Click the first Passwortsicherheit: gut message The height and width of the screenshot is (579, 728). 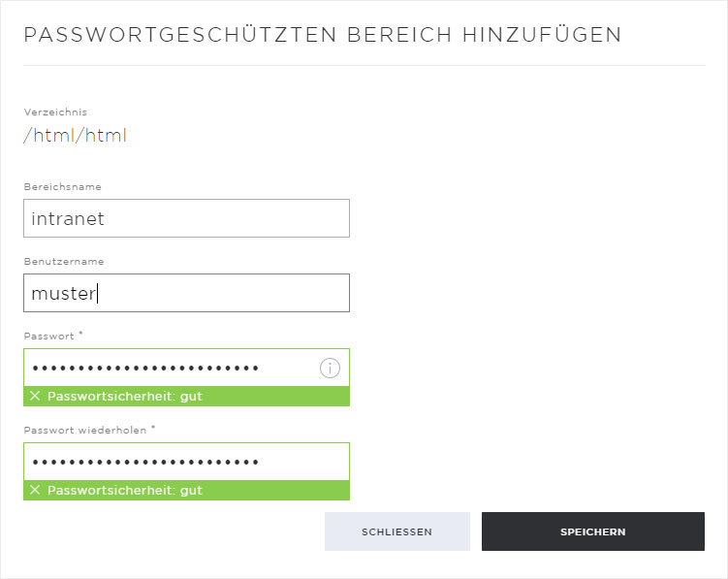[x=125, y=397]
